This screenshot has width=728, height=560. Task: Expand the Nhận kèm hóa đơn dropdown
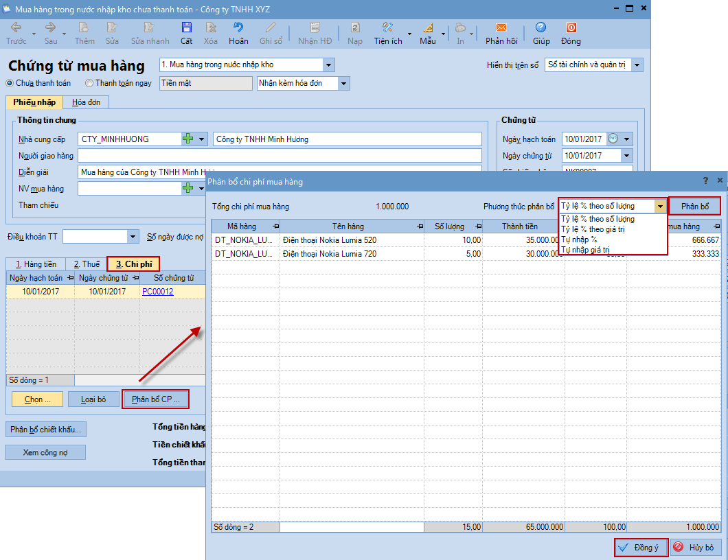click(343, 84)
